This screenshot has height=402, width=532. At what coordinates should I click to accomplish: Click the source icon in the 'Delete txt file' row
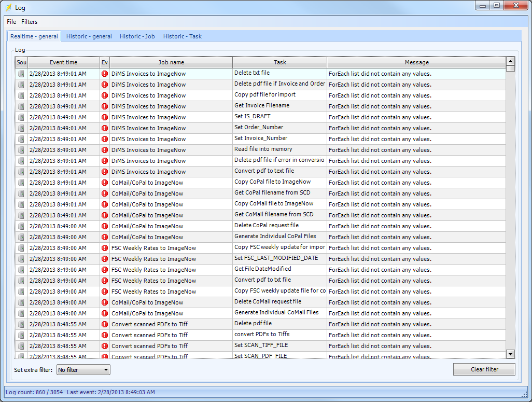click(21, 74)
